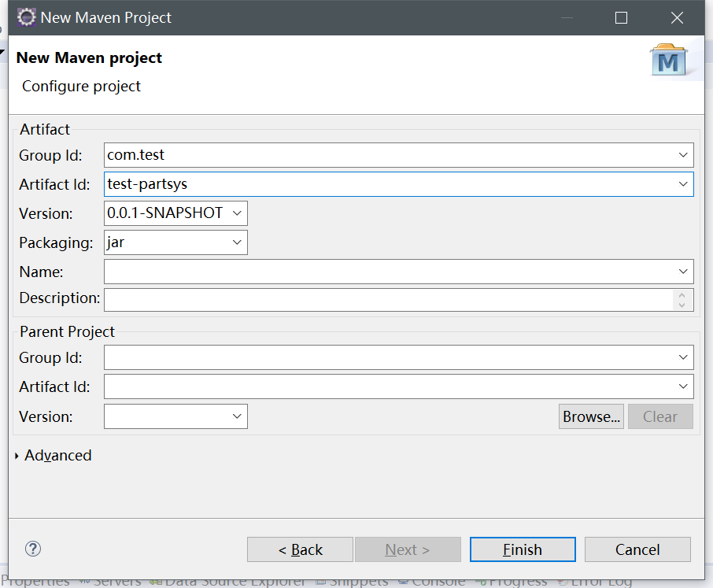
Task: Open the Parent Project Version dropdown
Action: [236, 416]
